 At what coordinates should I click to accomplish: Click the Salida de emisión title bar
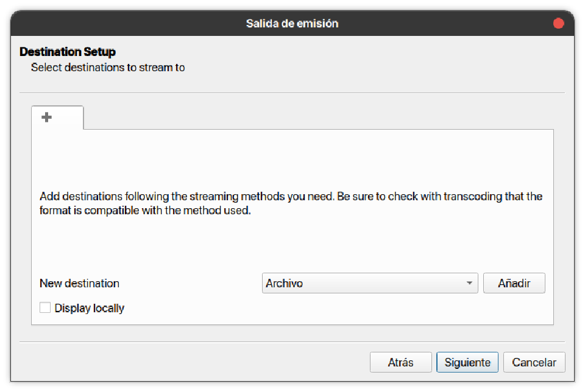292,24
